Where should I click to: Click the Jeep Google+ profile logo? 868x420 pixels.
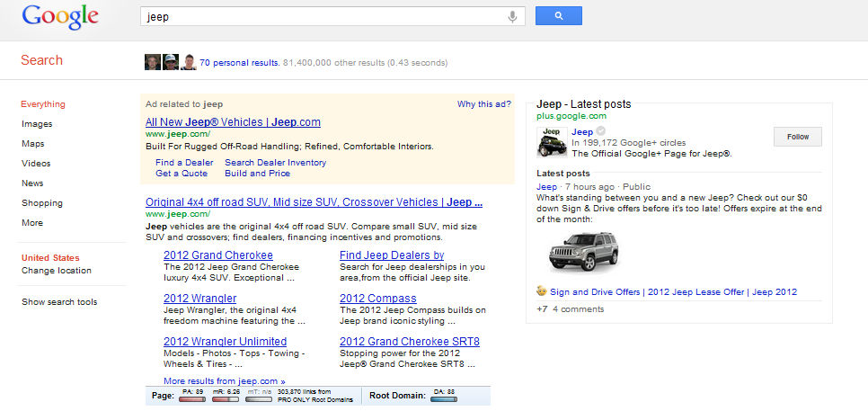[x=550, y=142]
